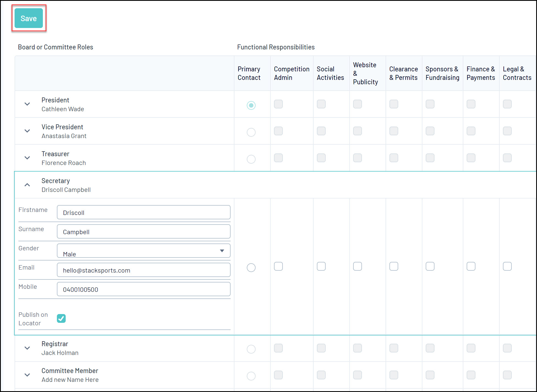Viewport: 537px width, 392px height.
Task: Check Secretary Finance & Payments checkbox
Action: (x=471, y=266)
